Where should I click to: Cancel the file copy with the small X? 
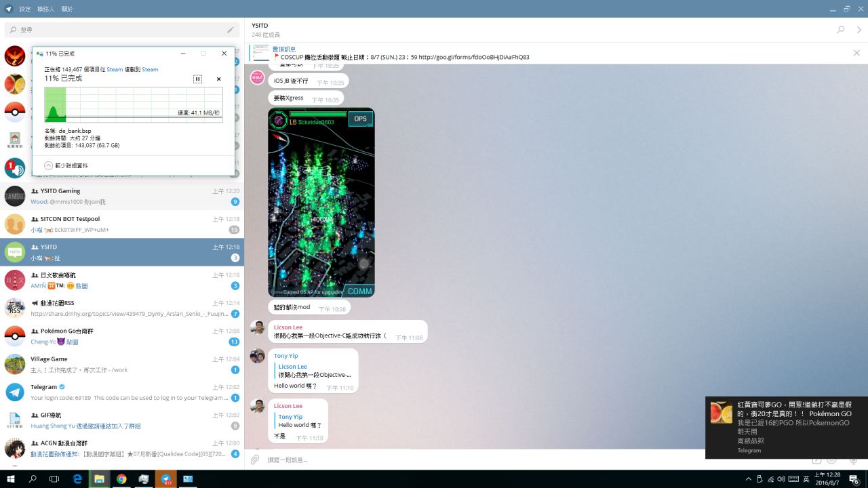click(218, 79)
